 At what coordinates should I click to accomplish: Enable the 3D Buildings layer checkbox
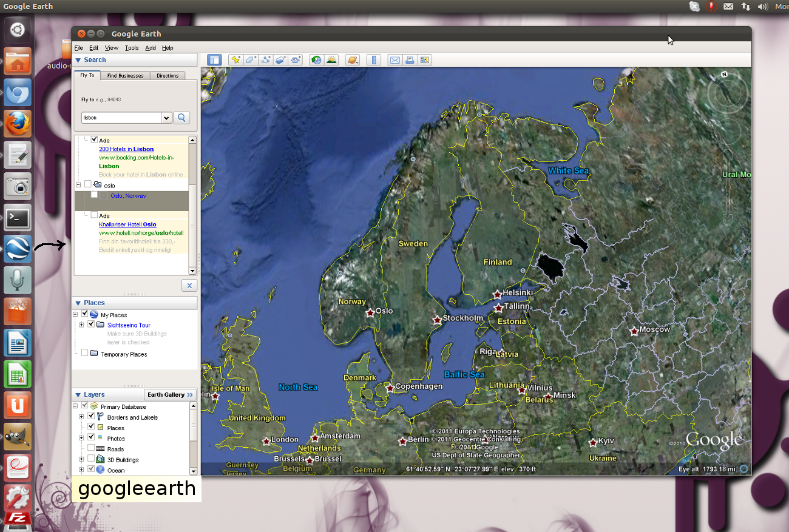[x=91, y=459]
